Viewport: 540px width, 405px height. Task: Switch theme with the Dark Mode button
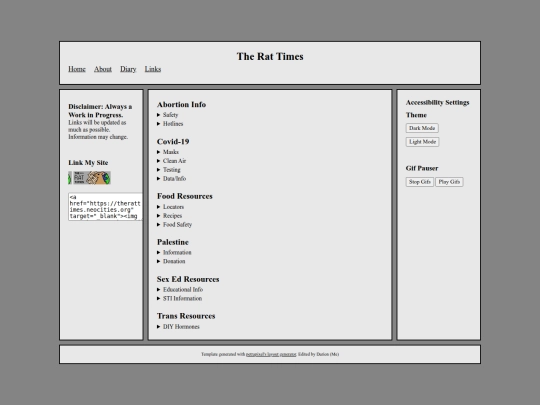[422, 128]
